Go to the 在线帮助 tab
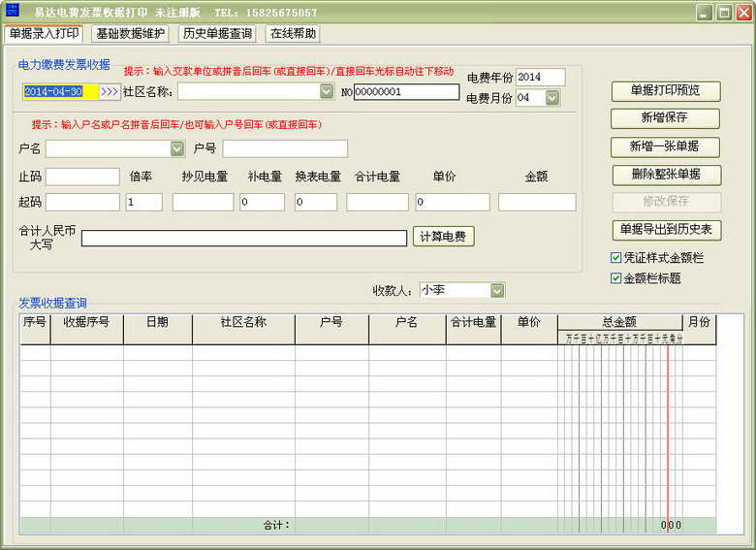Screen dimensions: 756x550 coord(293,34)
